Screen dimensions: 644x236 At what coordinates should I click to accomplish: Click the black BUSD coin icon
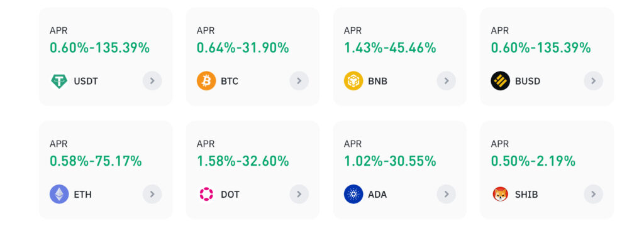point(500,81)
